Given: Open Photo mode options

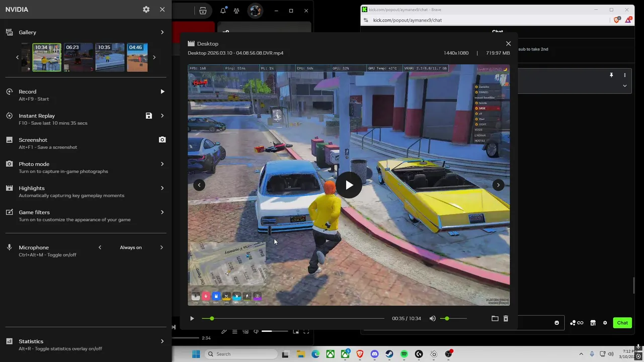Looking at the screenshot, I should click(x=162, y=164).
